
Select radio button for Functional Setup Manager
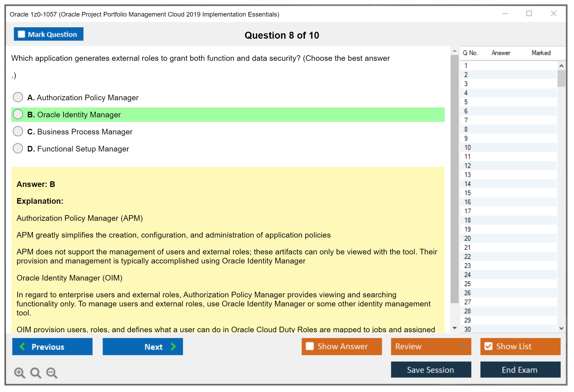[x=18, y=148]
